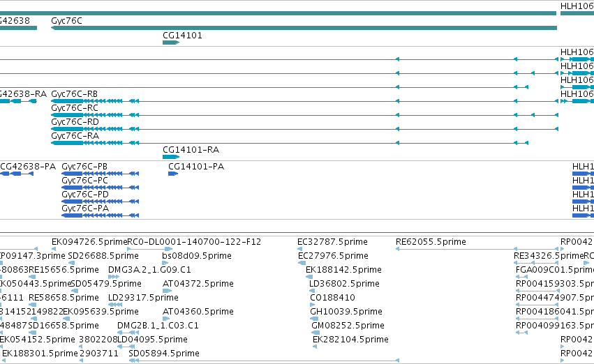The image size is (594, 364).
Task: Click the SD26688.5prime EST label
Action: (103, 256)
